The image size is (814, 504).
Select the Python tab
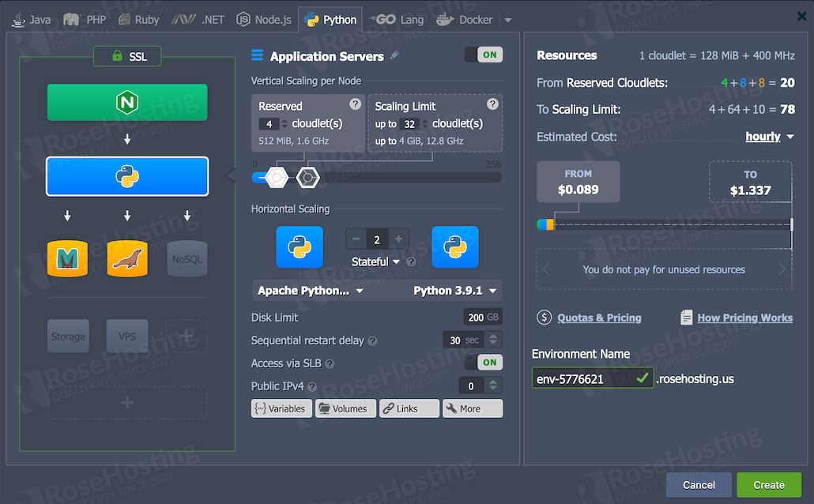[x=330, y=20]
